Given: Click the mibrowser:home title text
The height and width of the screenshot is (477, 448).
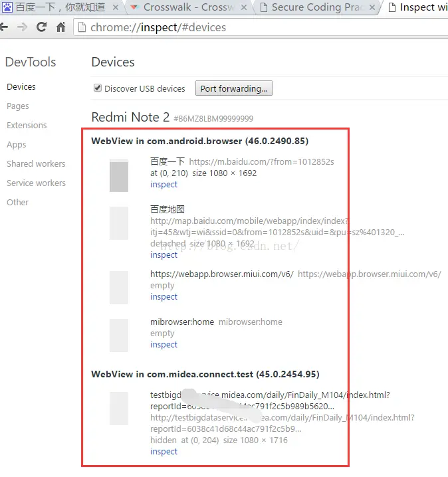Looking at the screenshot, I should (182, 322).
